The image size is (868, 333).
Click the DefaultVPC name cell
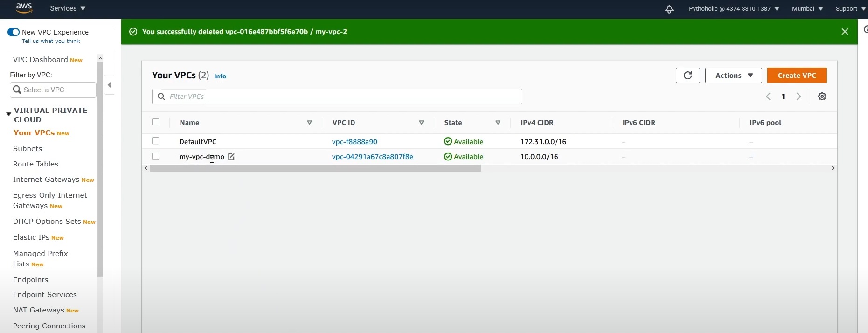198,142
